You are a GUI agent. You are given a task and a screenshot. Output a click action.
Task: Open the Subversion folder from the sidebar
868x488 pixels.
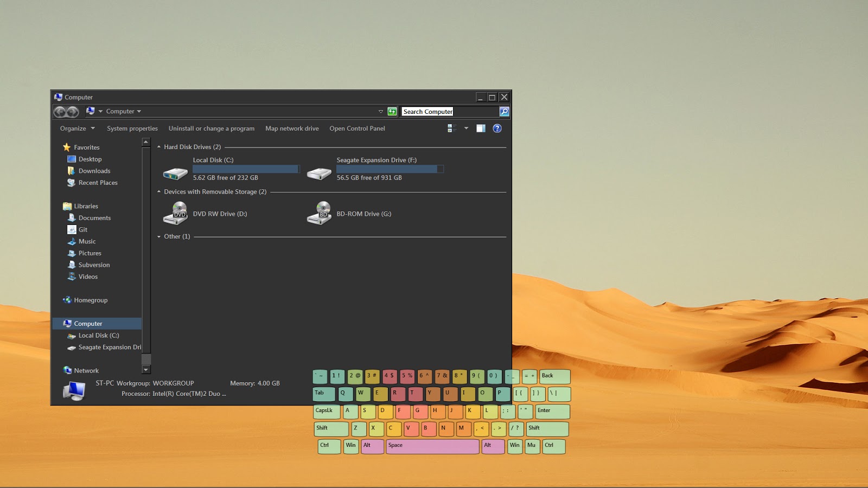click(95, 265)
